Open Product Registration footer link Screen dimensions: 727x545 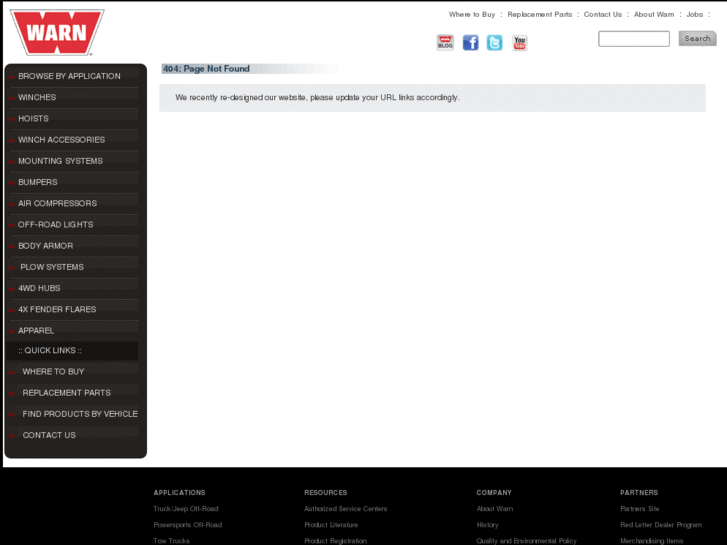tap(335, 541)
